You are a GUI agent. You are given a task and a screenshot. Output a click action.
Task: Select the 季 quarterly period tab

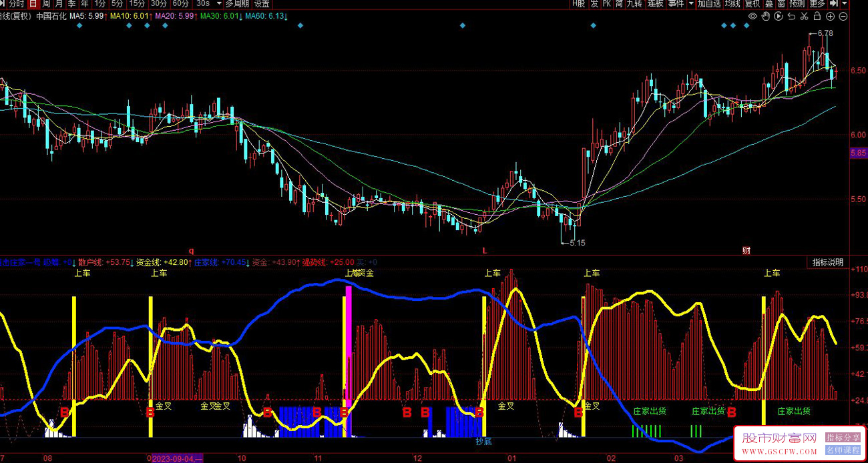tap(71, 3)
